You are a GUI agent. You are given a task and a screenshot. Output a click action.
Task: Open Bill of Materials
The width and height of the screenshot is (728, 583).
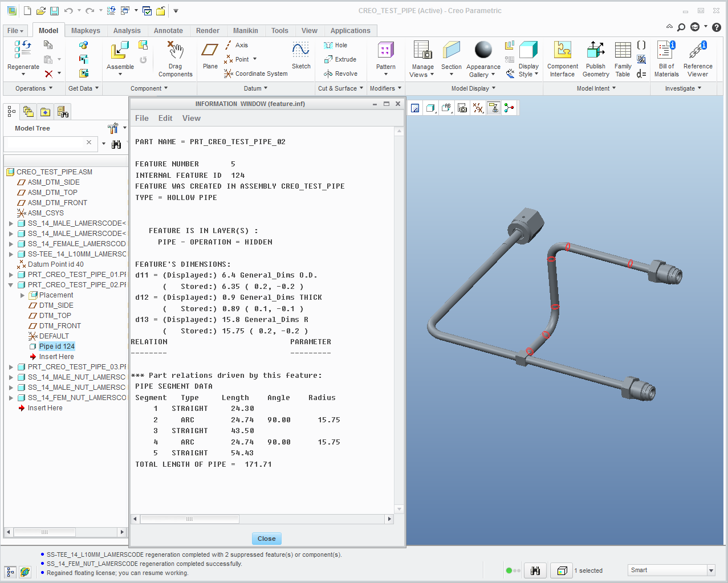[666, 59]
